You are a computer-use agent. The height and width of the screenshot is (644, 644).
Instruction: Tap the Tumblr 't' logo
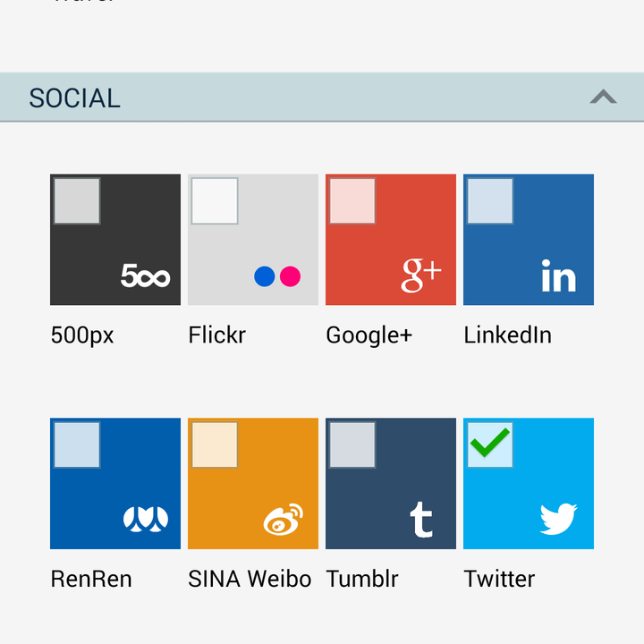pyautogui.click(x=421, y=519)
